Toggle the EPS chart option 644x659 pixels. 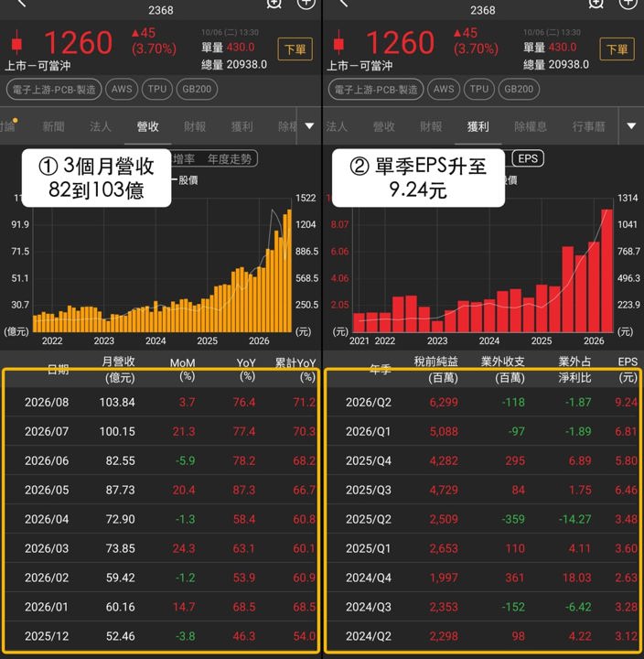click(528, 158)
